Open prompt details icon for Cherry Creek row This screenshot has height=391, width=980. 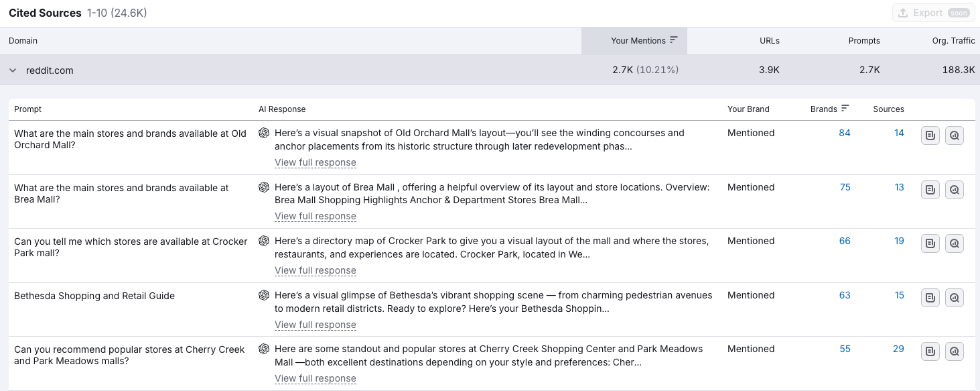930,351
